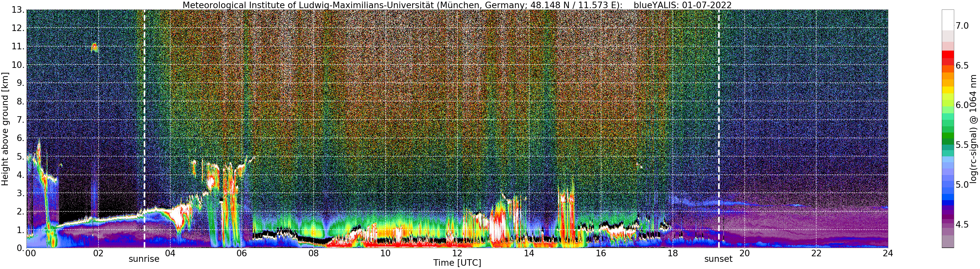Click the x-axis tick label '24'
Viewport: 980px width, 269px height.
pos(888,253)
